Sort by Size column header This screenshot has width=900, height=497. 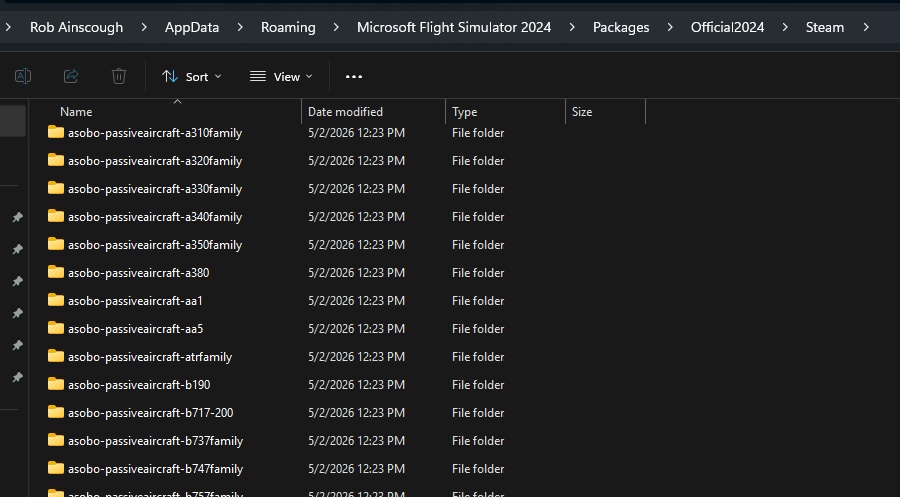pos(581,112)
